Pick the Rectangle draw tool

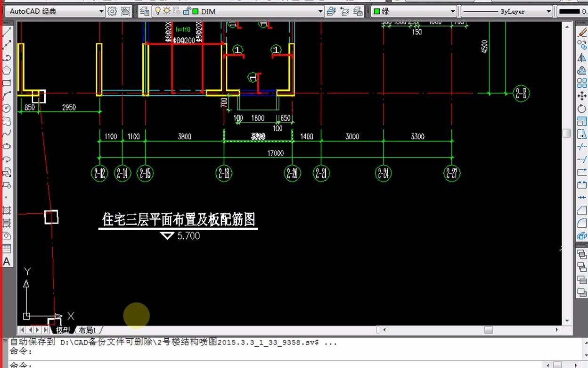(x=7, y=83)
